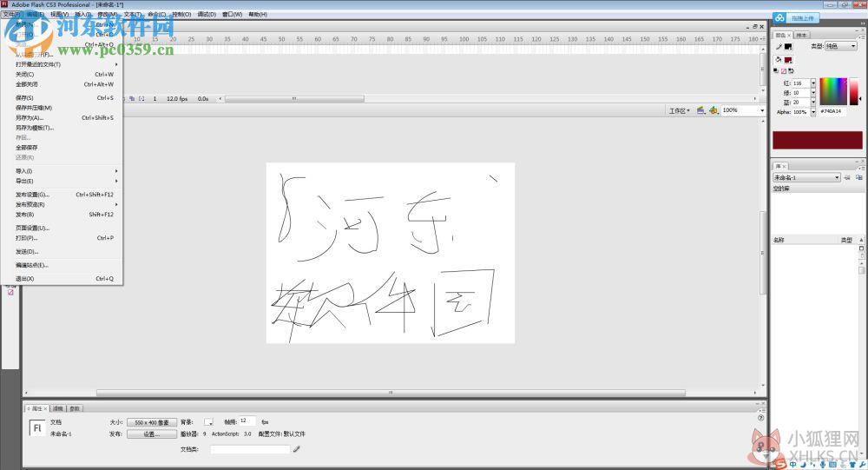
Task: Click the edit class definition pencil icon
Action: click(297, 449)
